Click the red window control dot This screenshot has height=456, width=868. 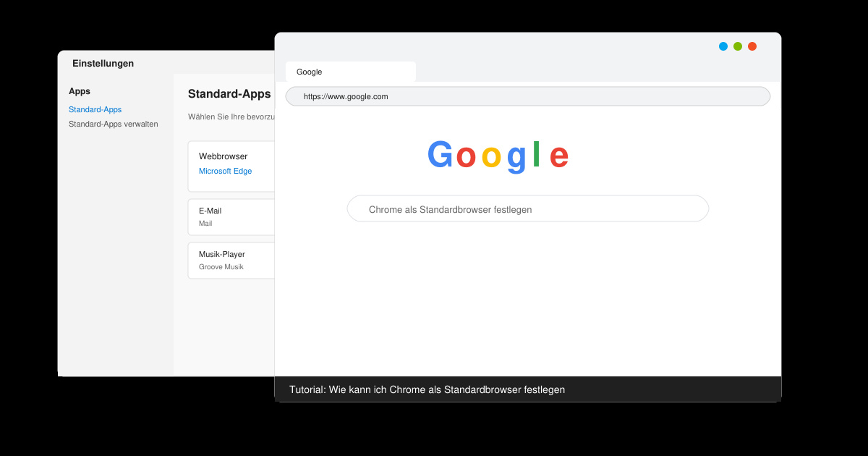pyautogui.click(x=752, y=46)
